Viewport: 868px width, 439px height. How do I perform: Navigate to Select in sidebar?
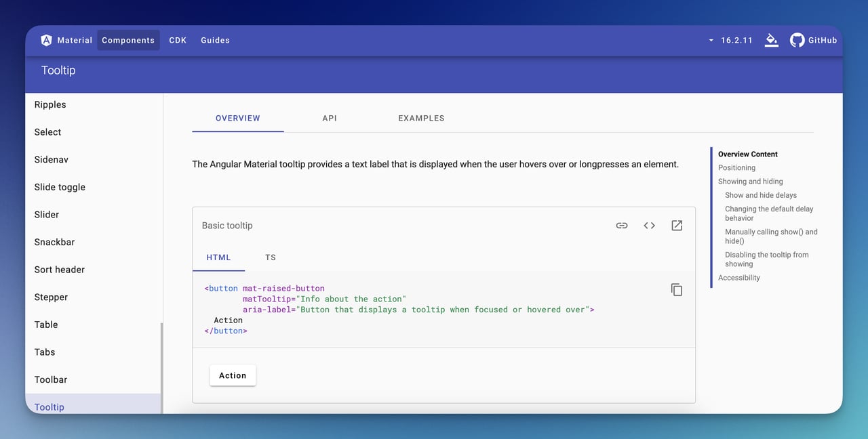point(94,132)
